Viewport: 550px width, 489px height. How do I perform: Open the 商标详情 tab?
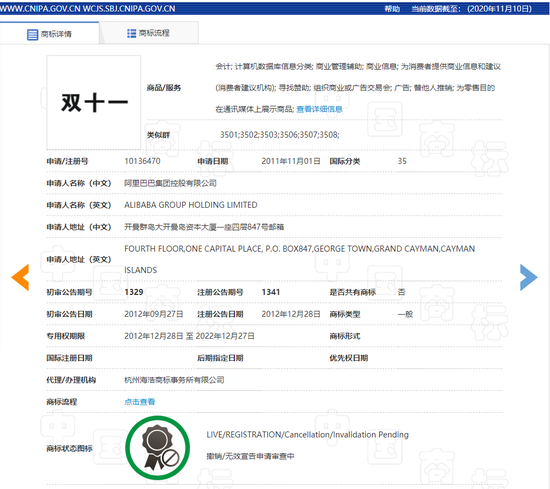pyautogui.click(x=49, y=34)
